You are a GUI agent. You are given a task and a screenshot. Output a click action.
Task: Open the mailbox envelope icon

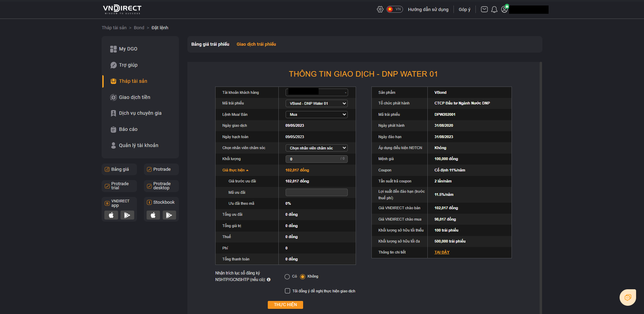(484, 9)
